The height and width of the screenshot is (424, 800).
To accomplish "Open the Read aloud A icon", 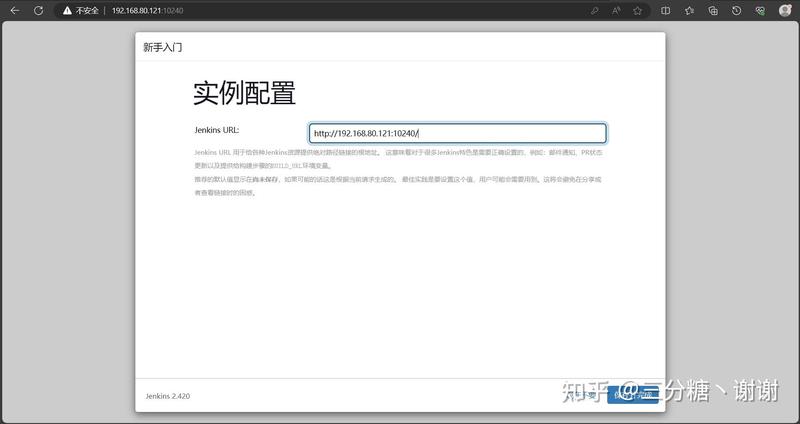I will pyautogui.click(x=616, y=10).
